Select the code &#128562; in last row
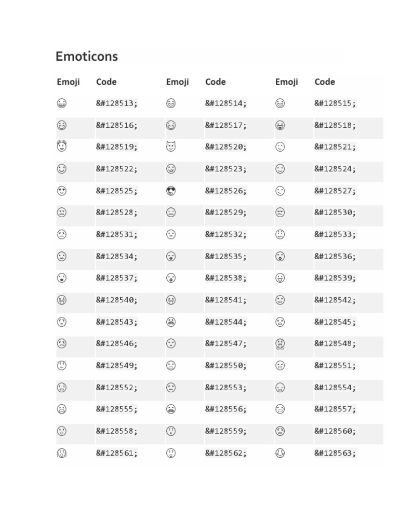Screen dimensions: 399x532 (x=226, y=453)
